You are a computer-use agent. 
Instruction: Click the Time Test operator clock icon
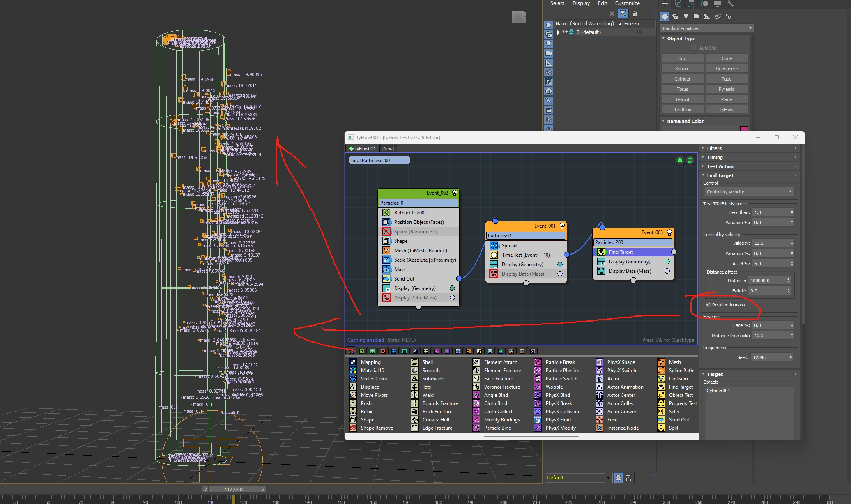tap(494, 255)
